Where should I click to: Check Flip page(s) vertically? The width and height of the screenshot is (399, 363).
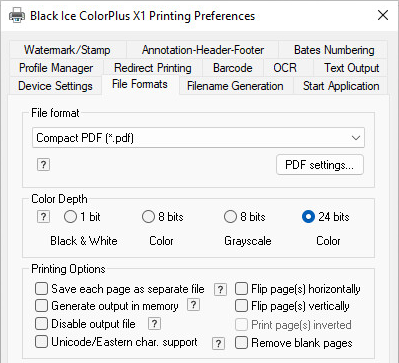241,306
